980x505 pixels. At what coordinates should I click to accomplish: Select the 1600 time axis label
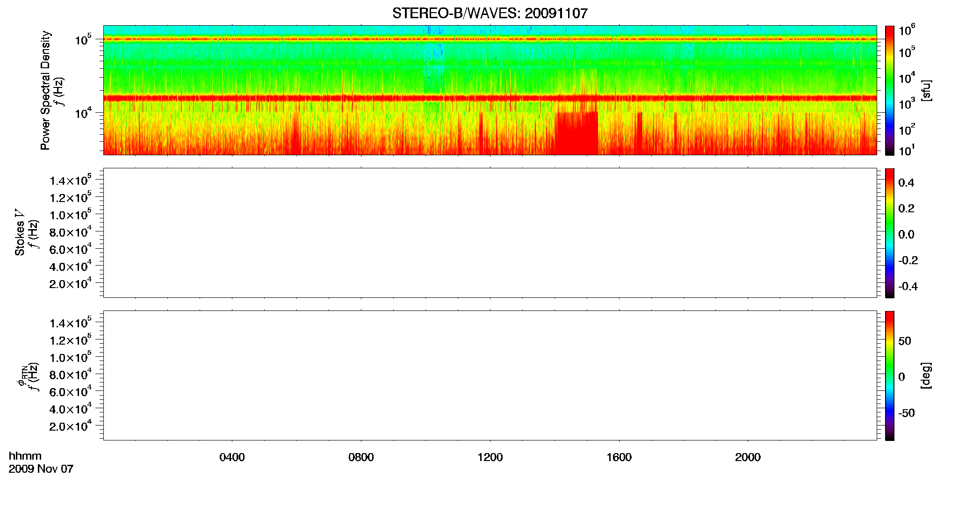point(619,457)
